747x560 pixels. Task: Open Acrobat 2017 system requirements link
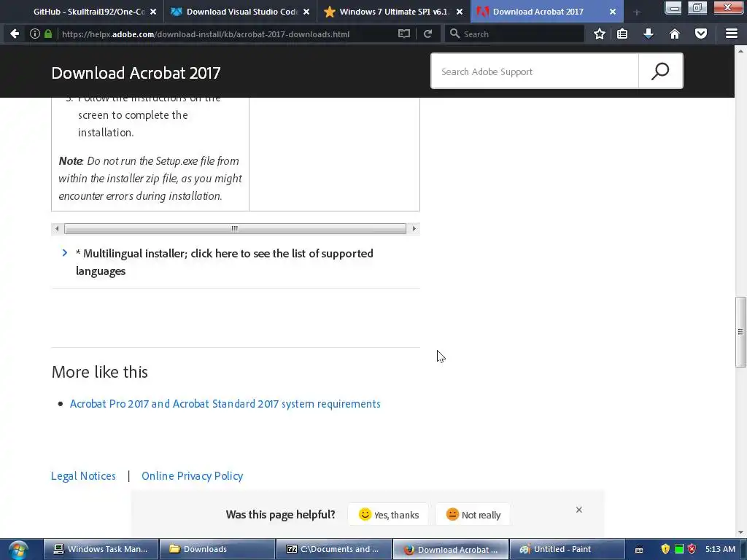tap(225, 404)
